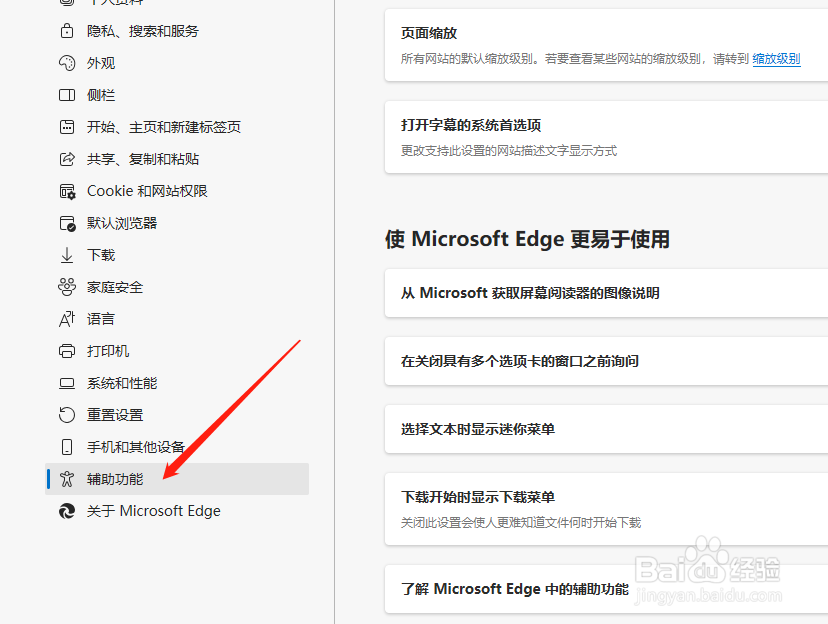Click the Downloads arrow icon
828x624 pixels.
(x=67, y=255)
